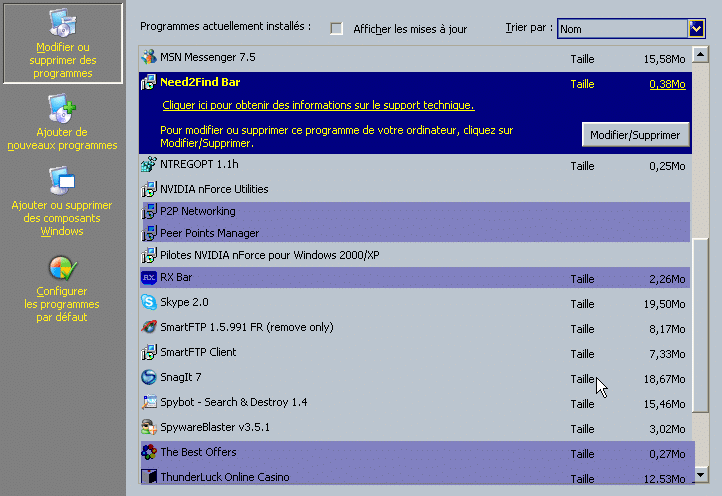Click Configurer les programmes par défaut icon

point(63,268)
